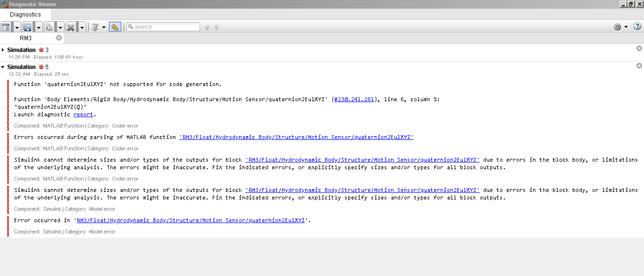Open the filter funnel dropdown arrow

(104, 27)
